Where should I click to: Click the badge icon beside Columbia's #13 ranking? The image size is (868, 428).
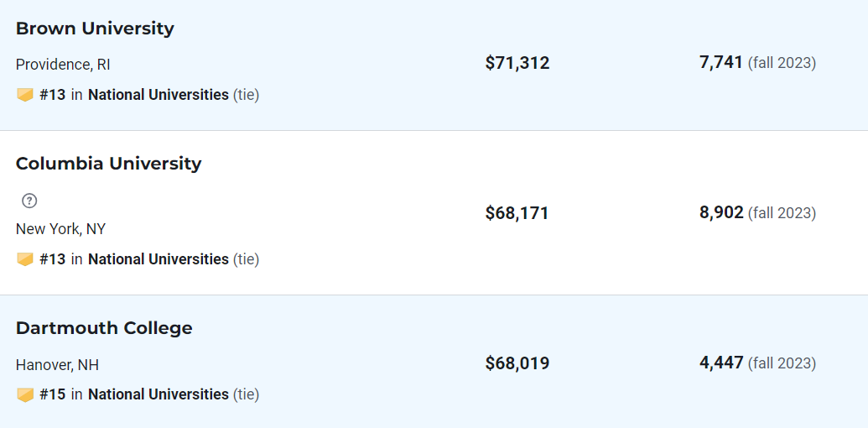click(25, 259)
